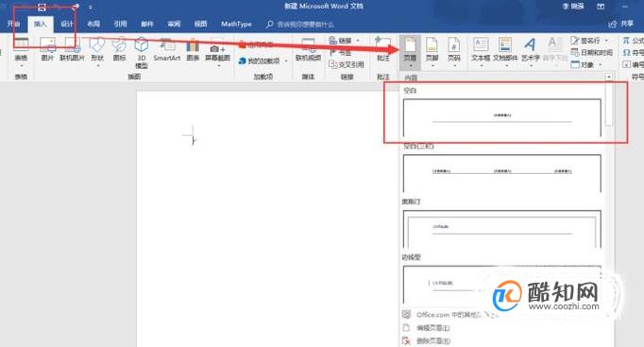Open the Screenshot (屏幕截图) tool
This screenshot has height=347, width=644.
coord(218,53)
